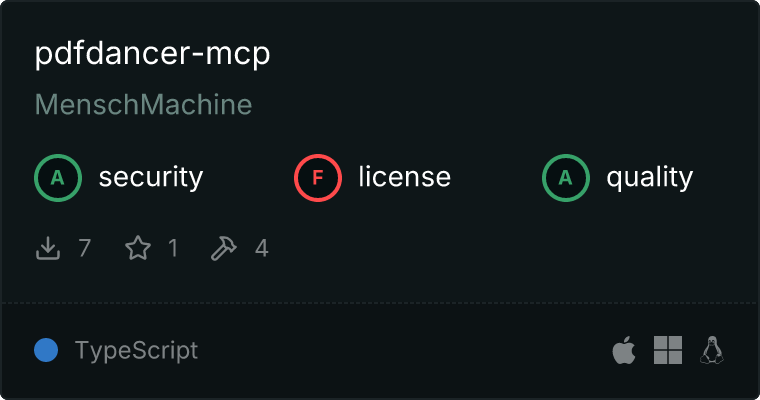Click the hammer tools icon
This screenshot has width=760, height=400.
(x=223, y=248)
